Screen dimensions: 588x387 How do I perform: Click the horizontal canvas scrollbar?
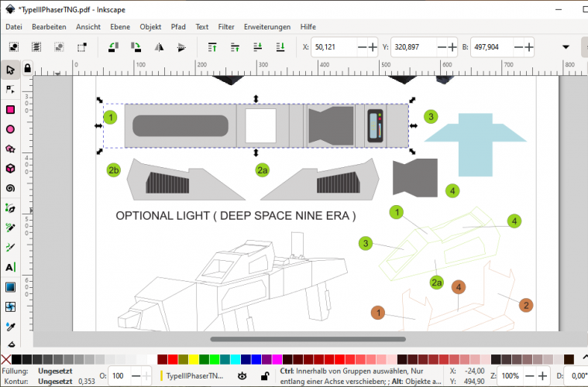click(x=308, y=339)
